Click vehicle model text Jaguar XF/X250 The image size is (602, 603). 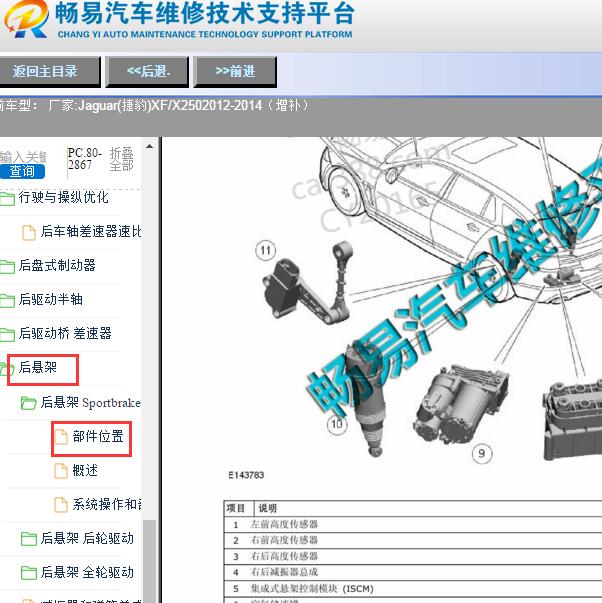[179, 105]
